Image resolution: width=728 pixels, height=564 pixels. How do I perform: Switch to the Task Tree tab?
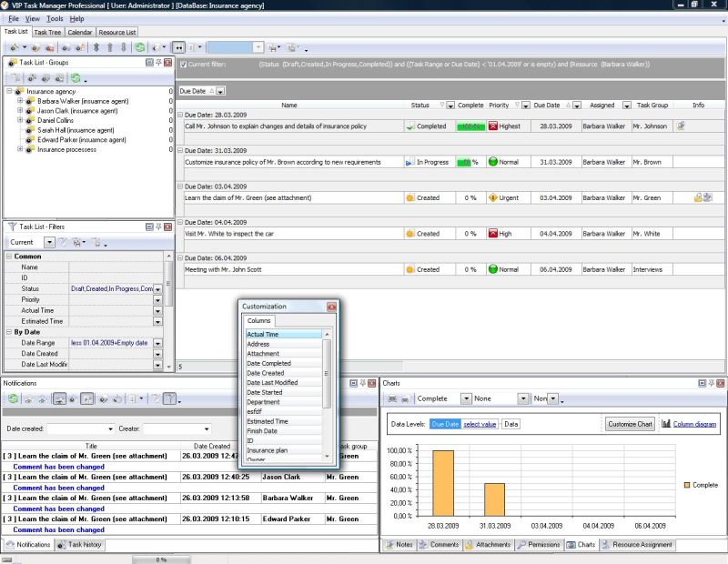click(x=49, y=31)
